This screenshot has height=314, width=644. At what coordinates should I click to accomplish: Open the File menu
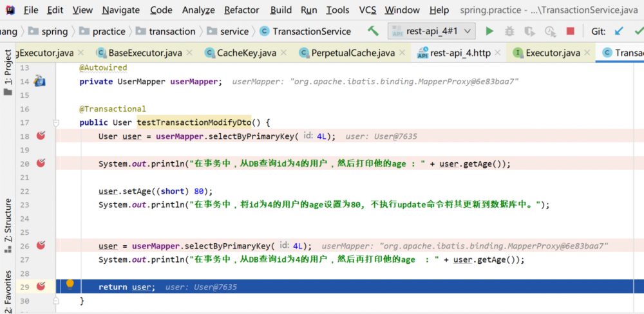[31, 10]
